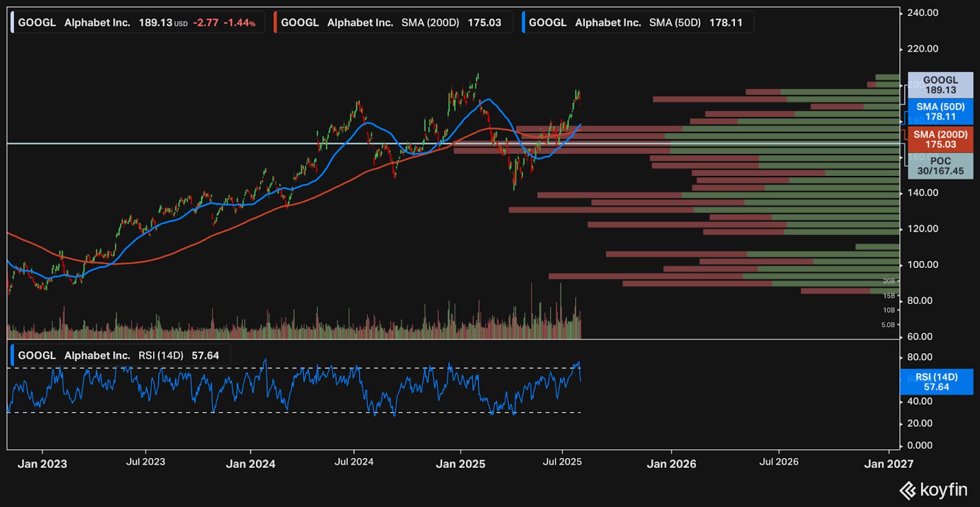Click the Jan 2024 date label
This screenshot has height=507, width=980.
(251, 464)
